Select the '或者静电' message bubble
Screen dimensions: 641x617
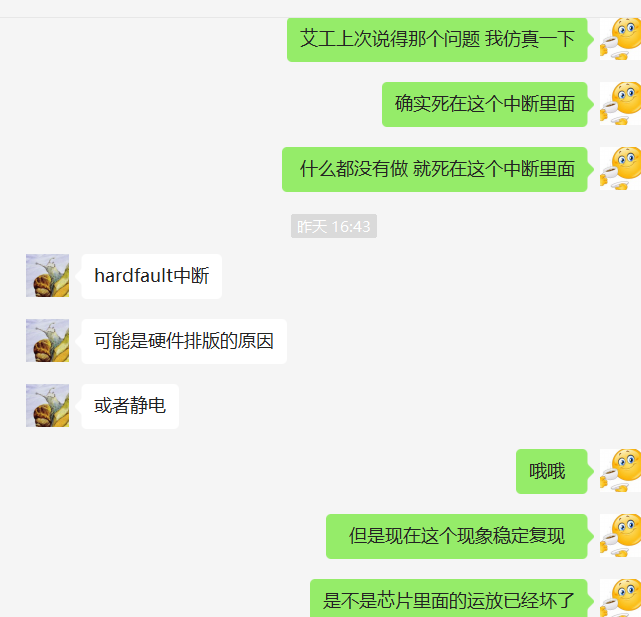pos(130,406)
